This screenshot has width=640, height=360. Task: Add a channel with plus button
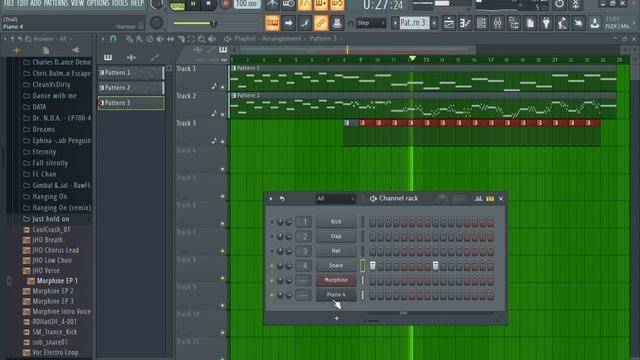(336, 318)
